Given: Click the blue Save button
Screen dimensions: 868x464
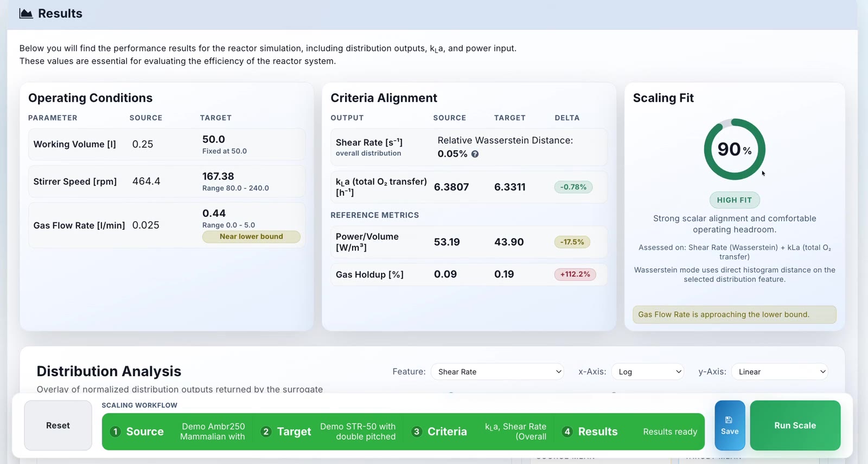Looking at the screenshot, I should coord(730,426).
